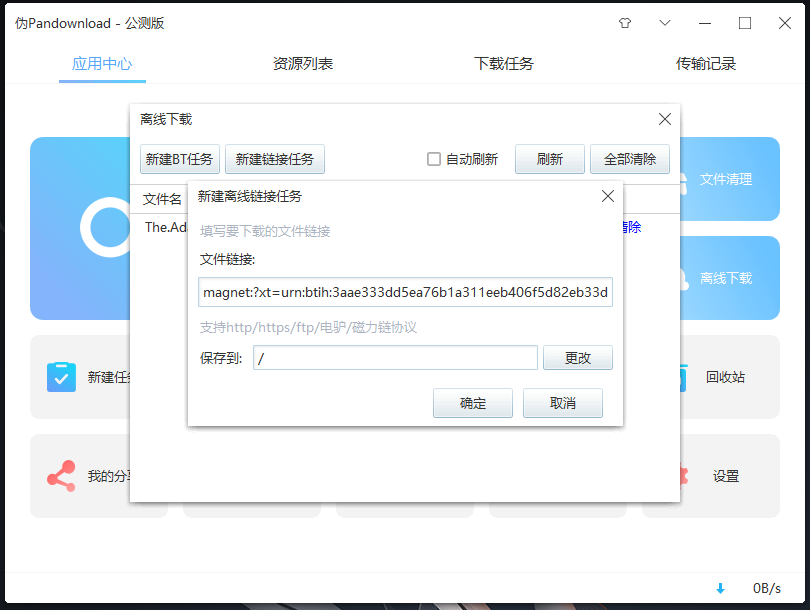Go to the 下载任务 tab
This screenshot has width=810, height=610.
click(504, 64)
